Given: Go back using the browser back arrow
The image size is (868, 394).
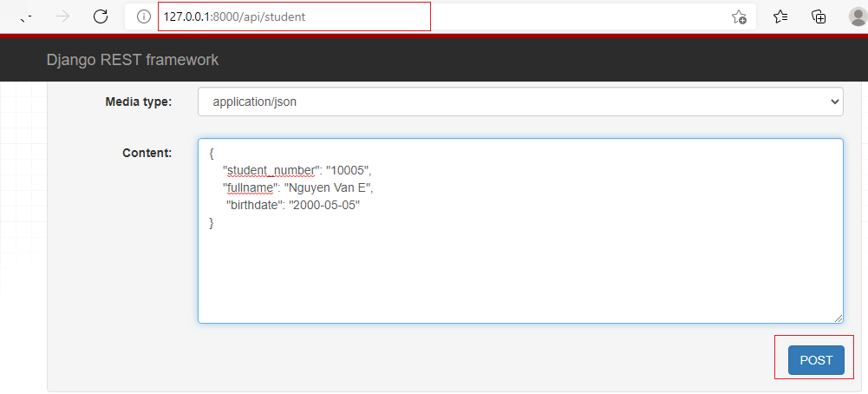Looking at the screenshot, I should pos(26,16).
